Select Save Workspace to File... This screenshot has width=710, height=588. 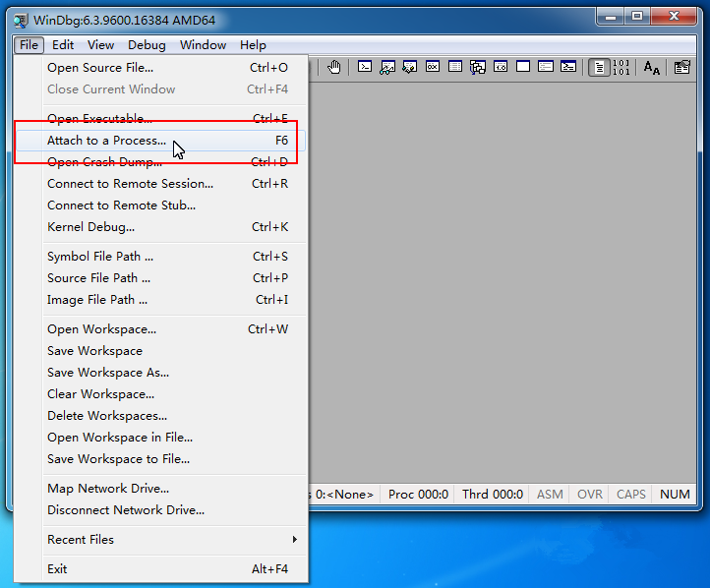[x=161, y=459]
